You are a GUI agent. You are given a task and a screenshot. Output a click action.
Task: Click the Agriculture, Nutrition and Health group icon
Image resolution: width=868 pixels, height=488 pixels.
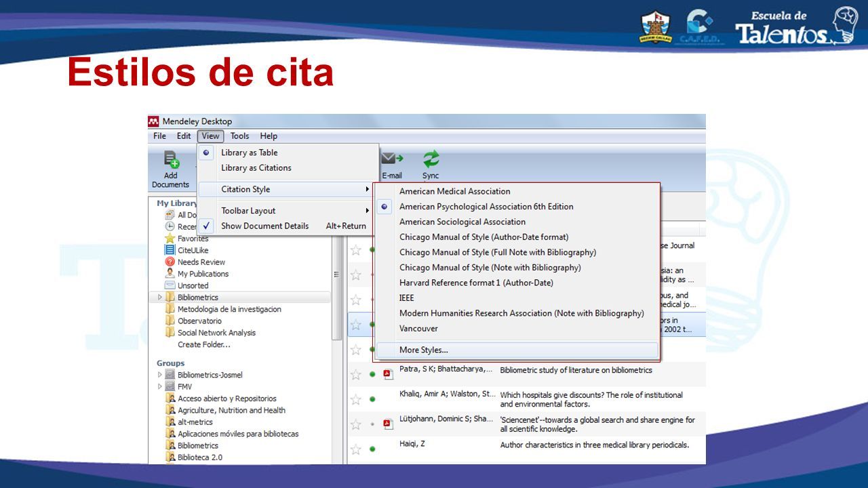coord(170,410)
